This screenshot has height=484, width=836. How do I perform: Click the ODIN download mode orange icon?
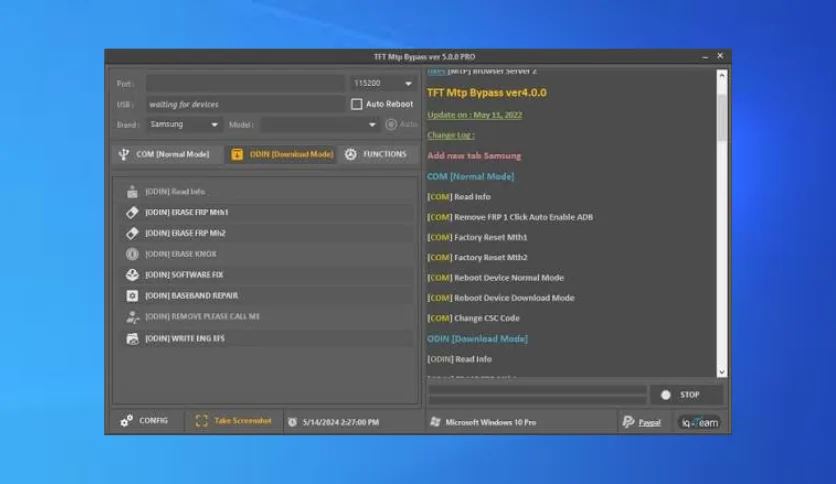pos(237,155)
